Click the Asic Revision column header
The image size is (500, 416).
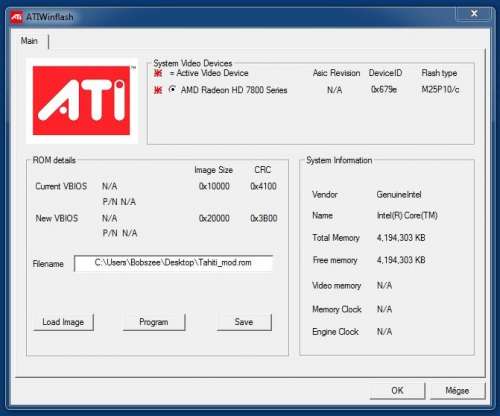point(336,73)
